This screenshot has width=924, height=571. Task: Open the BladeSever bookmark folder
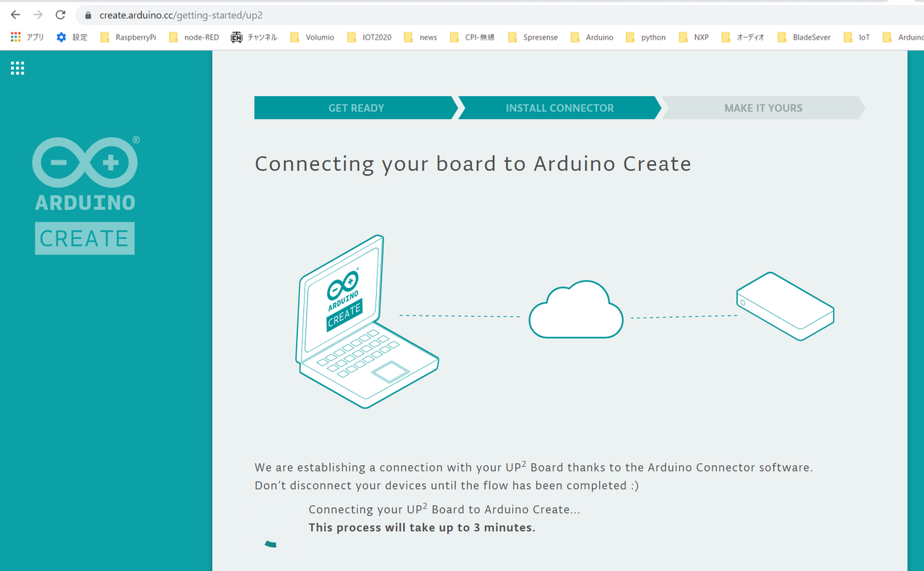pos(803,37)
